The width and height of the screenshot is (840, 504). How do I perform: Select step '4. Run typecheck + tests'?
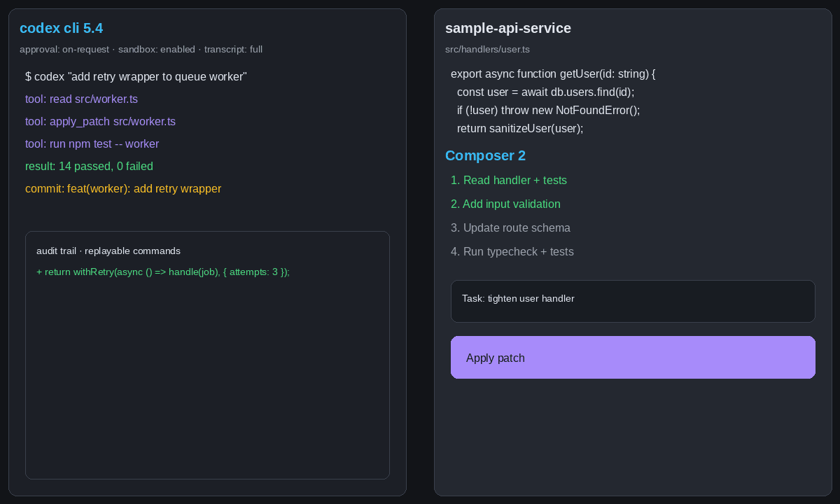(x=512, y=251)
